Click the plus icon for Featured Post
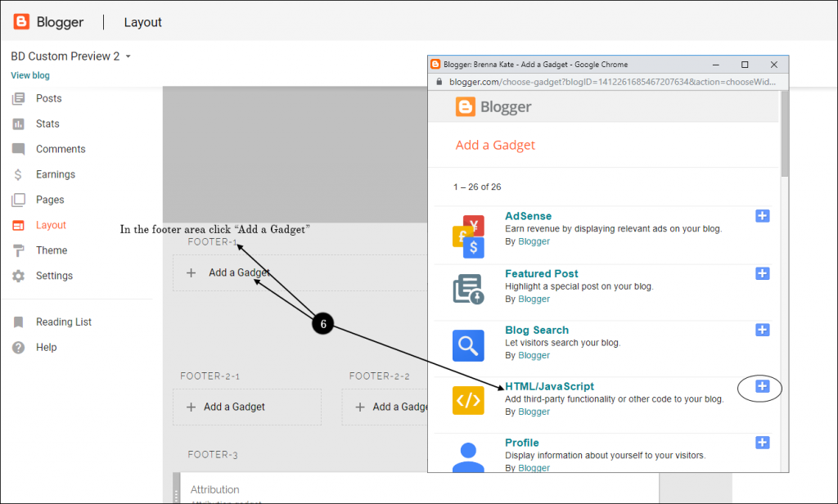 pyautogui.click(x=762, y=273)
